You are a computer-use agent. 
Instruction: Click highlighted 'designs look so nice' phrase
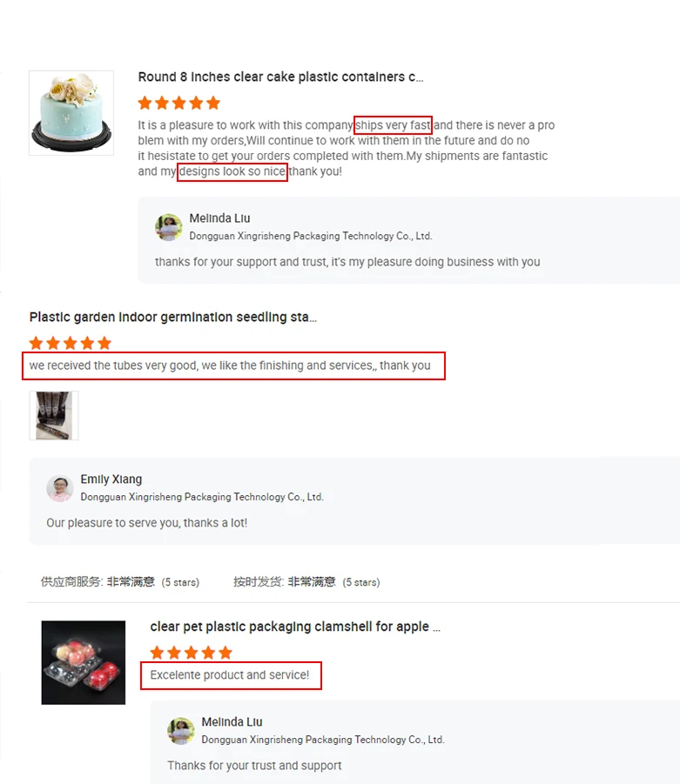[232, 171]
